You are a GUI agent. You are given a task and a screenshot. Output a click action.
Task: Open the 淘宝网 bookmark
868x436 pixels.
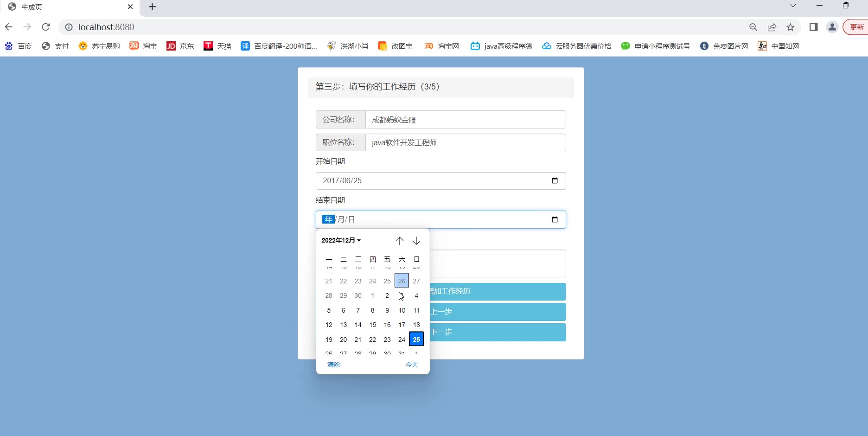tap(442, 46)
